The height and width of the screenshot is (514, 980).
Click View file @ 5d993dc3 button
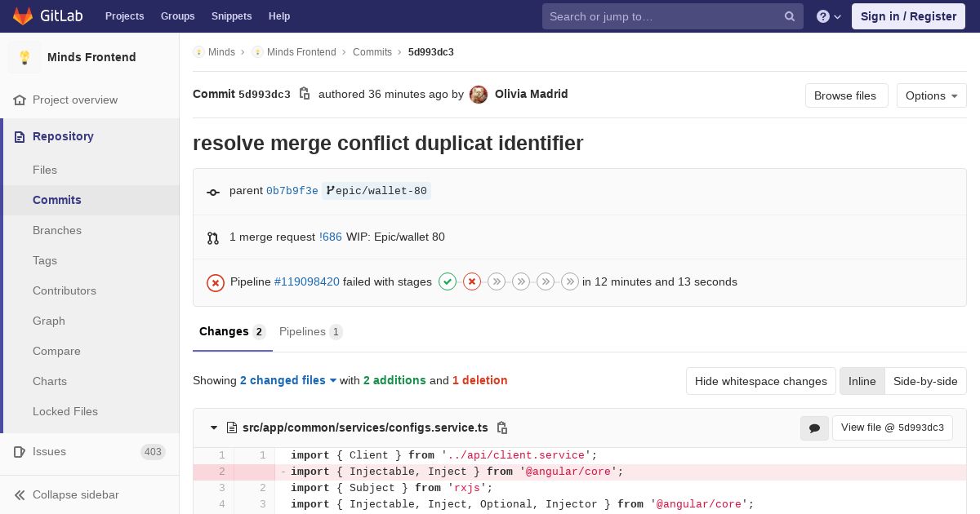click(892, 428)
